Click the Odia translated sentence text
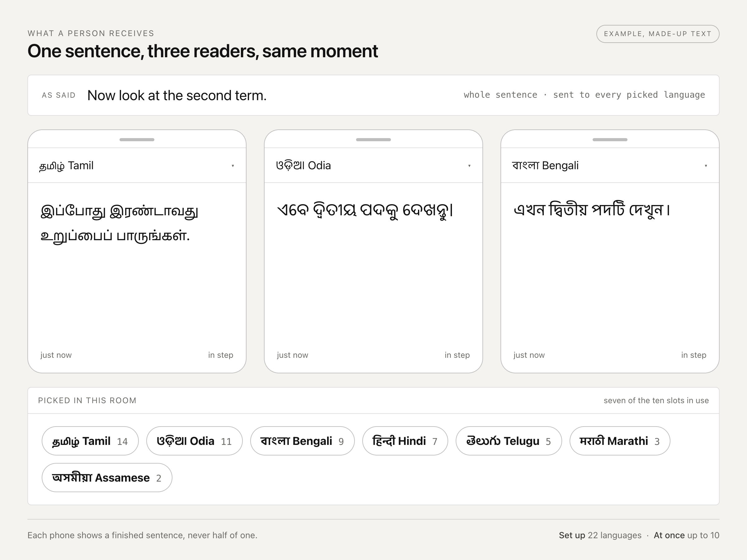747x560 pixels. click(365, 211)
